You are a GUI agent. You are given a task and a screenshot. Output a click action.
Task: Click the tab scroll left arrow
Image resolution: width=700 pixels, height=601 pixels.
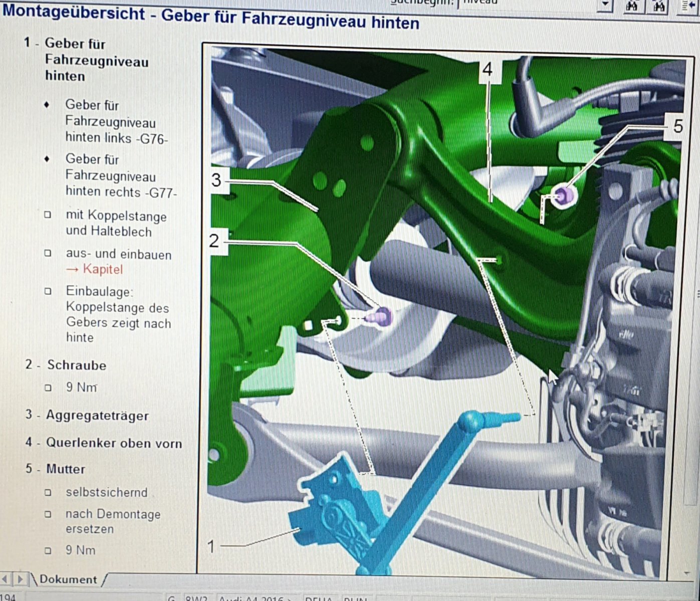click(5, 579)
